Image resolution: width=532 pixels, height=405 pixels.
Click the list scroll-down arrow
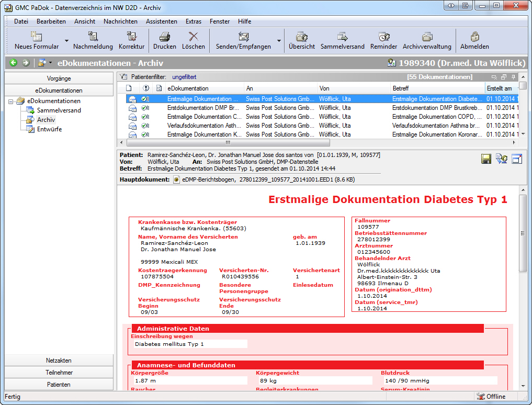point(523,134)
